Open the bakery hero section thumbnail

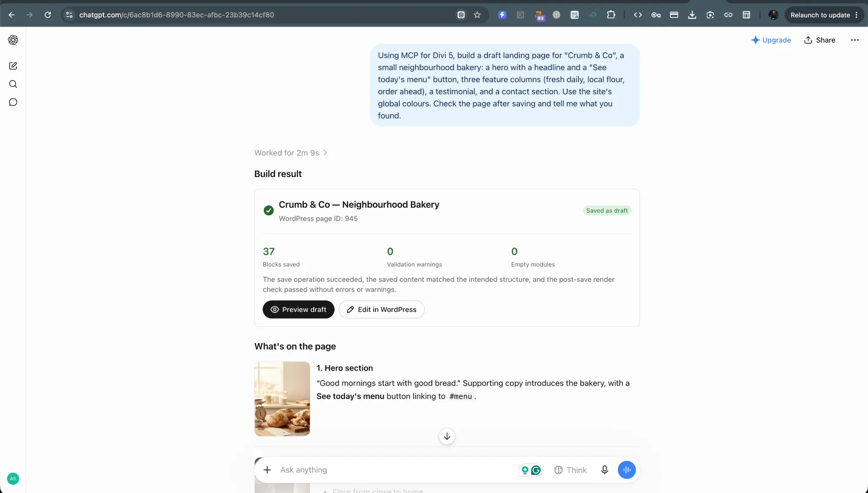point(282,399)
